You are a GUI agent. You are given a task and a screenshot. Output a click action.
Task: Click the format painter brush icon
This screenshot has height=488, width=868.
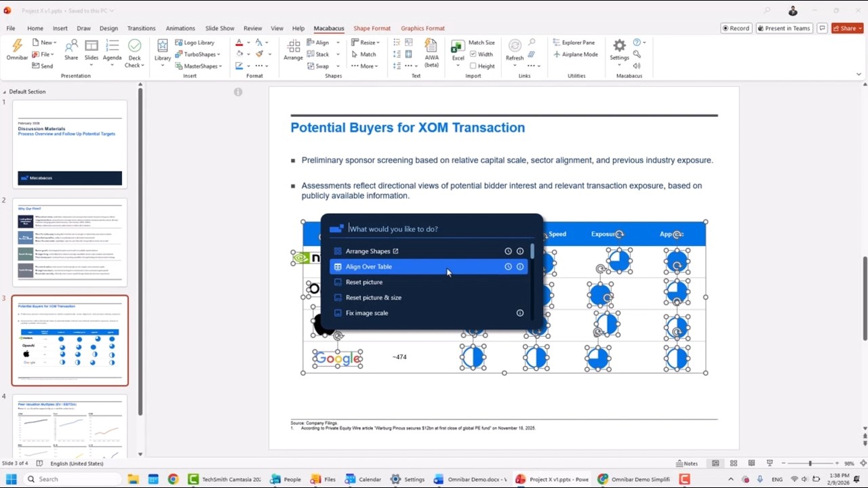pos(259,54)
